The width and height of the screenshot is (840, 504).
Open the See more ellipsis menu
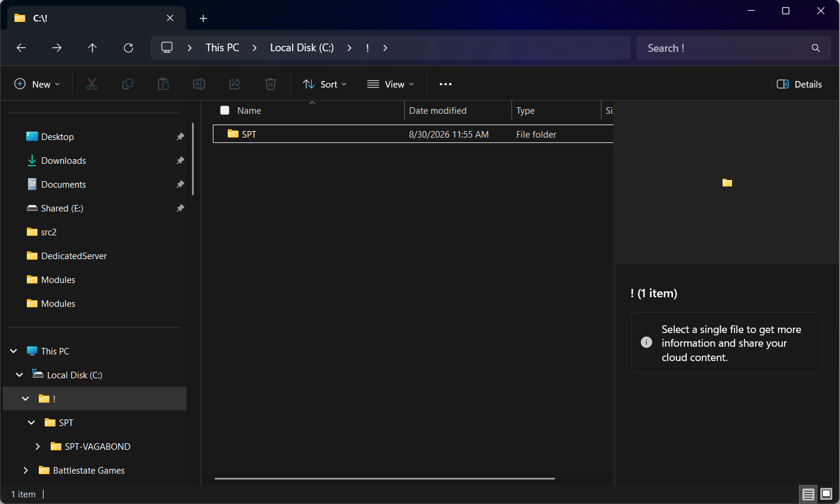tap(445, 84)
